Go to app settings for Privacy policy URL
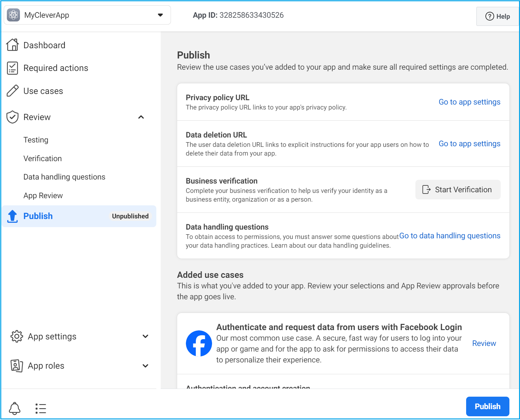This screenshot has height=420, width=520. pos(469,102)
